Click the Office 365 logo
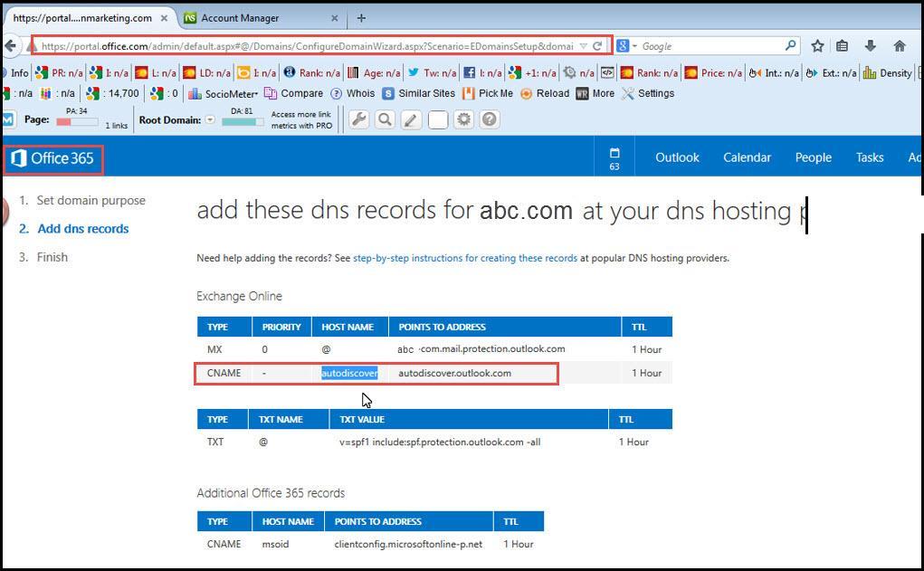924x571 pixels. pyautogui.click(x=53, y=158)
